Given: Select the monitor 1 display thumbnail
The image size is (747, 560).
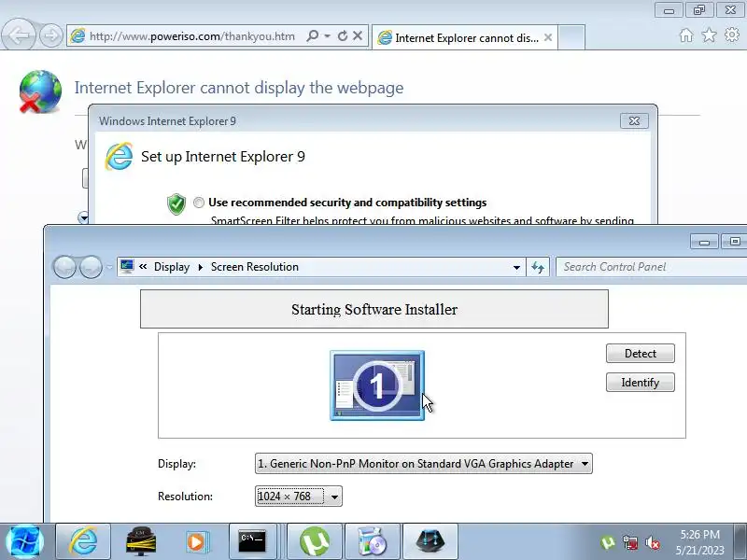Looking at the screenshot, I should coord(377,385).
